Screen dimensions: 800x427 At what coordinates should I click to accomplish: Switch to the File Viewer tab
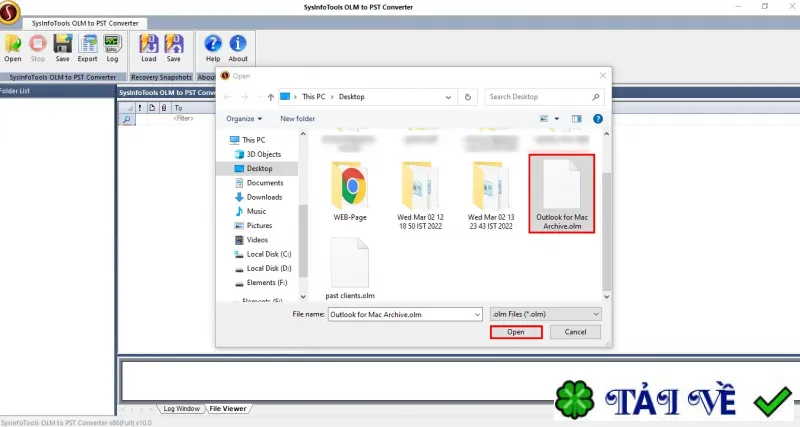tap(228, 409)
